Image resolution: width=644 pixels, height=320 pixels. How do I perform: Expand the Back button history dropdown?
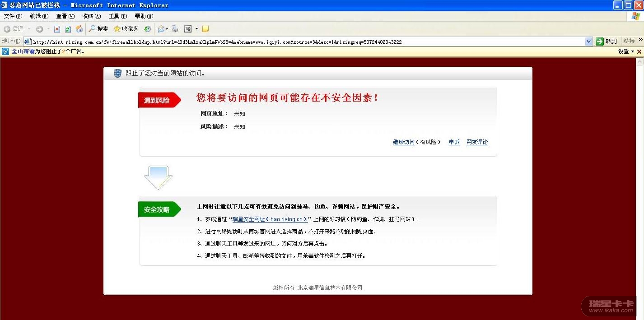pyautogui.click(x=29, y=29)
